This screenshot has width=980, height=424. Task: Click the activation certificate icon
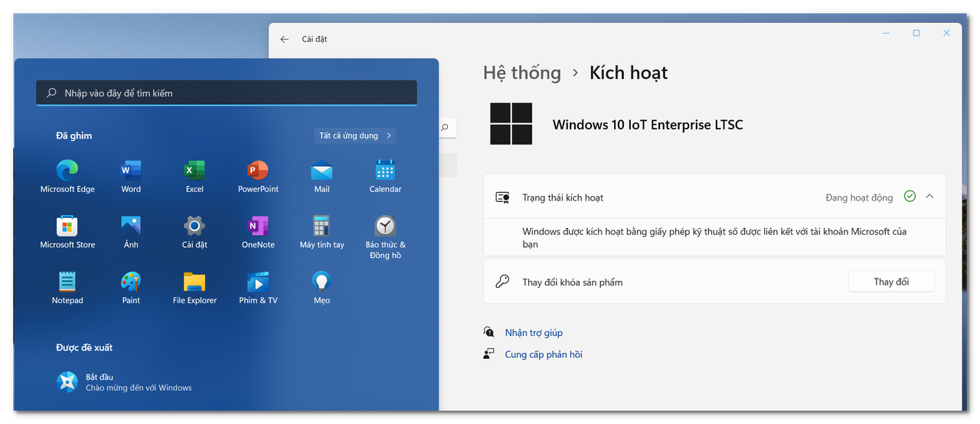pos(502,197)
